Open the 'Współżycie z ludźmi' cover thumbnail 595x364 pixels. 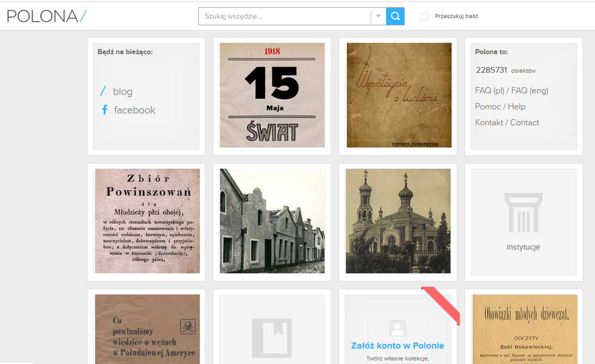pyautogui.click(x=399, y=95)
